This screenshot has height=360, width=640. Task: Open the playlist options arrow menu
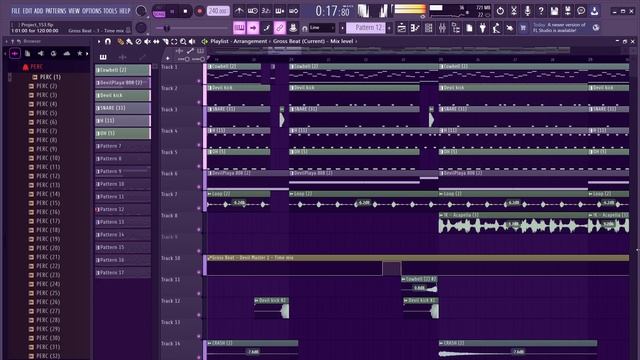point(99,41)
